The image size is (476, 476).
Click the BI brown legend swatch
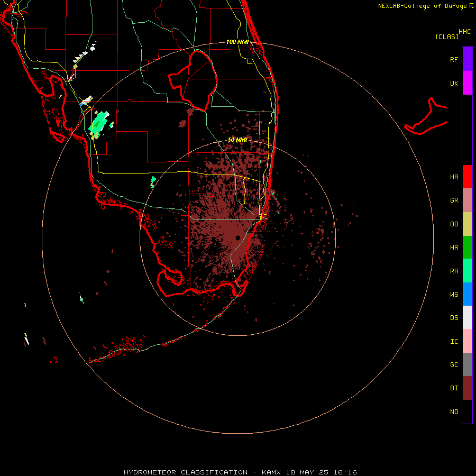(467, 388)
